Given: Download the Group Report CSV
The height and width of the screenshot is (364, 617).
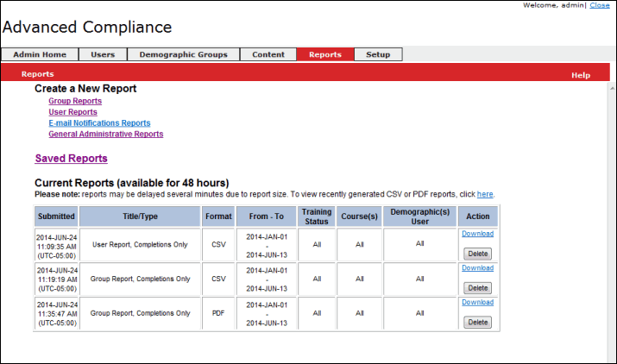Looking at the screenshot, I should click(477, 267).
